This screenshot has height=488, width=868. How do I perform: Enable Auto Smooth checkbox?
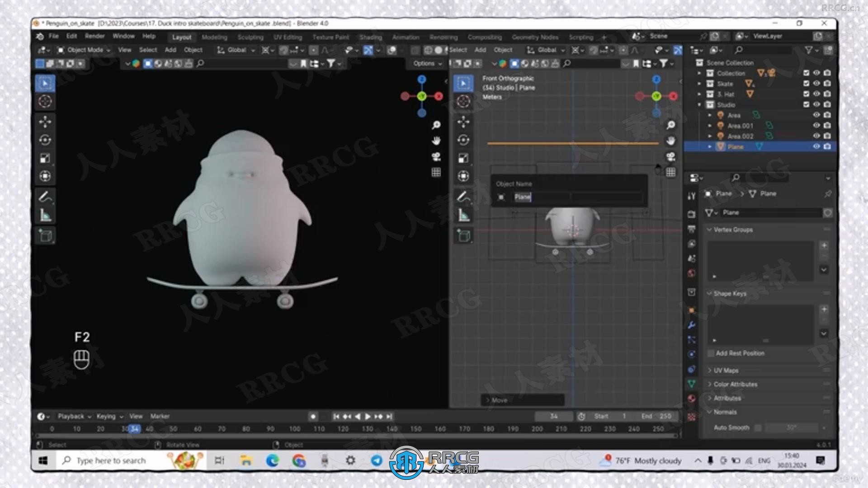click(x=758, y=427)
